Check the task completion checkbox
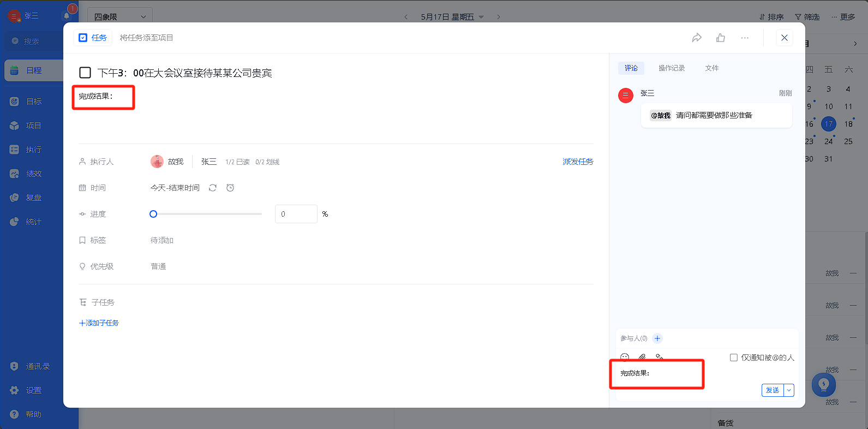Viewport: 868px width, 429px height. [85, 73]
